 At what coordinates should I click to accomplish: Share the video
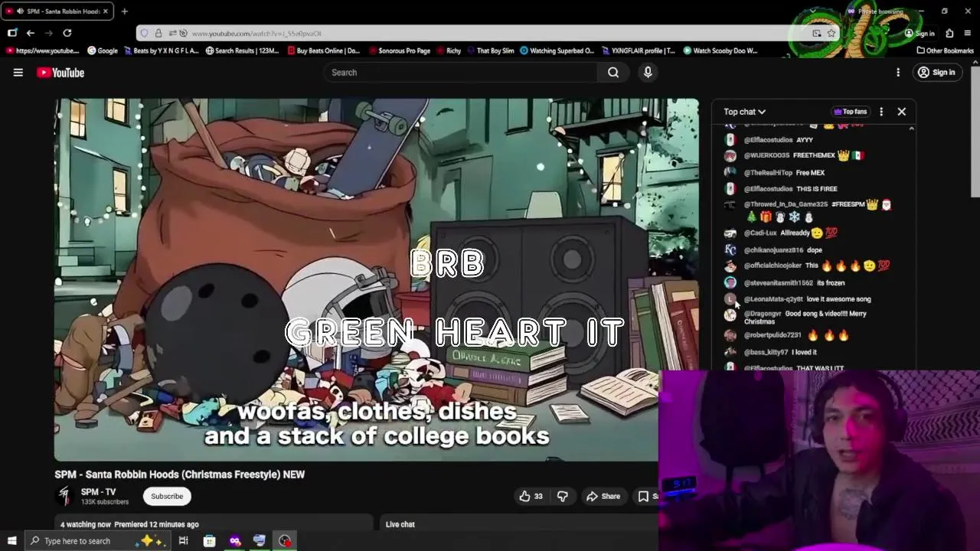pos(603,496)
